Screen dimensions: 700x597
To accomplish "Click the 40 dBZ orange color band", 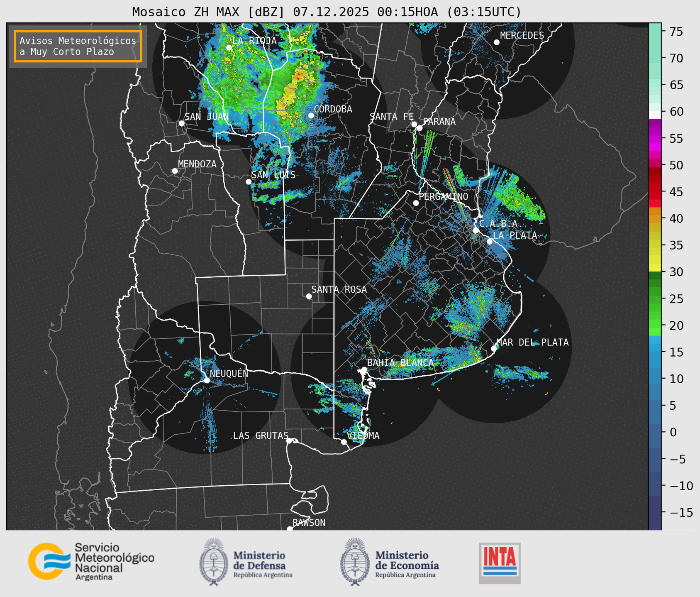I will [655, 218].
